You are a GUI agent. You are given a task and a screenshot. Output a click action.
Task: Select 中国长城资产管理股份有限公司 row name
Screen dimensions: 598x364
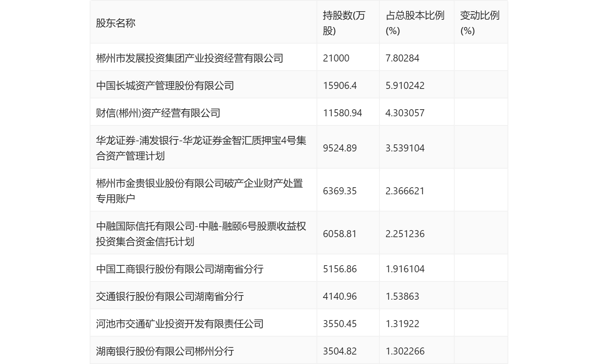(165, 85)
